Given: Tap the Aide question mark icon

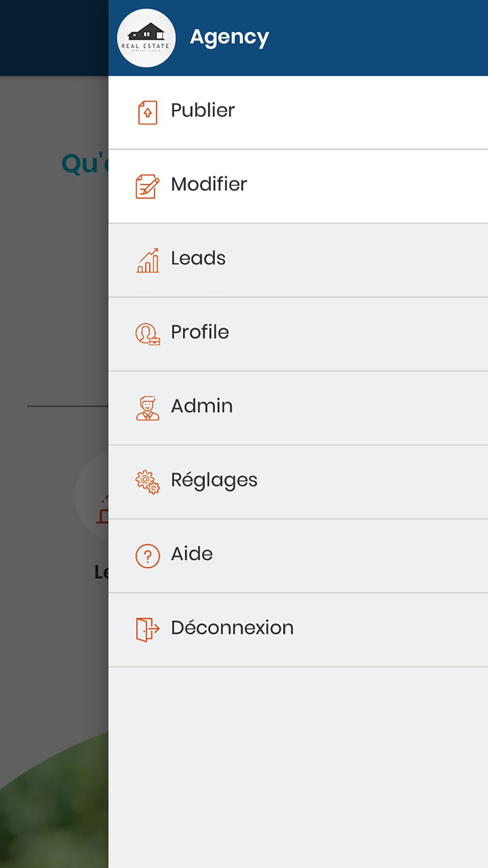Looking at the screenshot, I should click(x=147, y=556).
